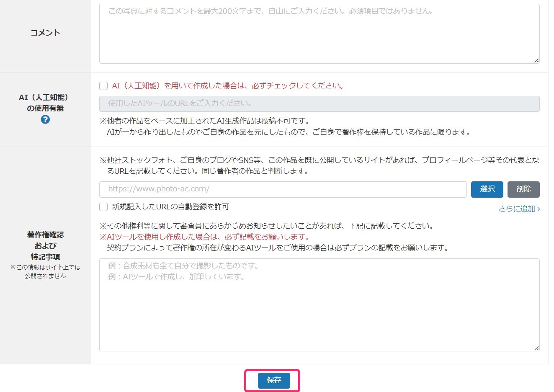This screenshot has width=554, height=392.
Task: Click the 保存 save button
Action: [274, 380]
